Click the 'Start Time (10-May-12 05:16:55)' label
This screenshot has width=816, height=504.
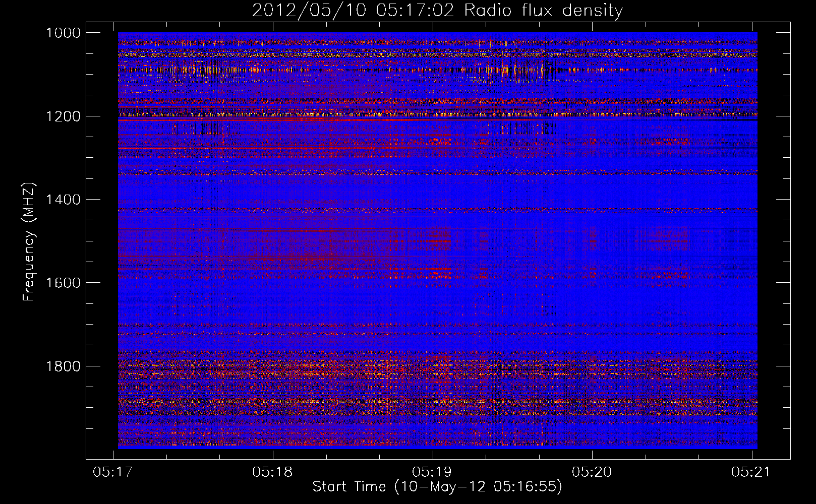tap(437, 487)
